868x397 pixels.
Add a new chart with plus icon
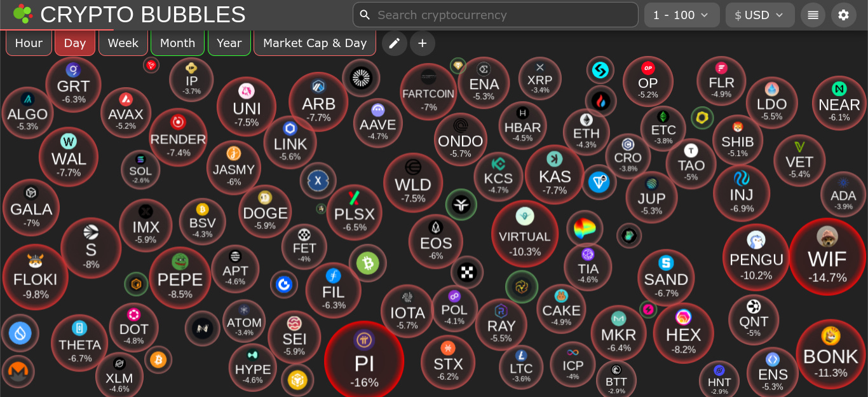(423, 43)
